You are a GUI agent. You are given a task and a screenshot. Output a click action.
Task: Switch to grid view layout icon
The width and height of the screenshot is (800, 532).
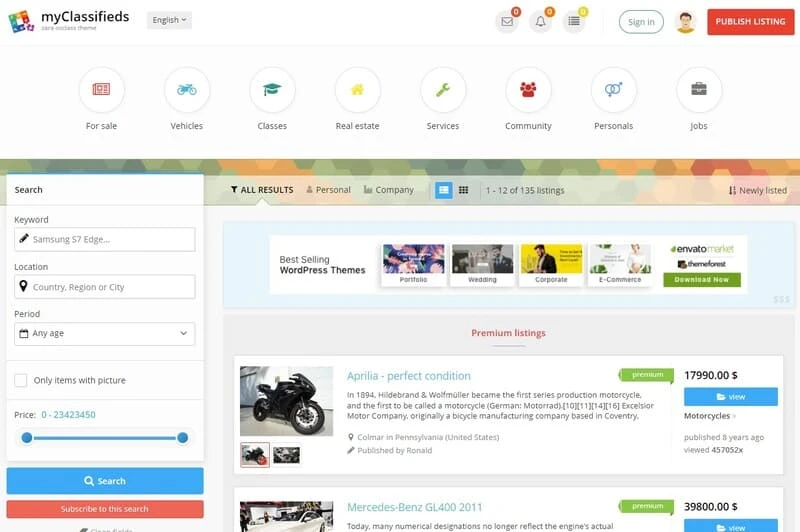(463, 190)
